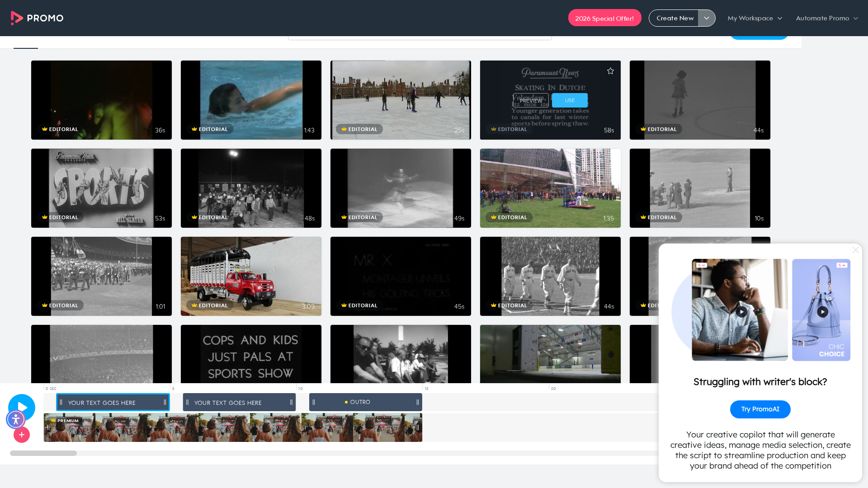Select the marching parade 1:01 clip

pyautogui.click(x=101, y=276)
